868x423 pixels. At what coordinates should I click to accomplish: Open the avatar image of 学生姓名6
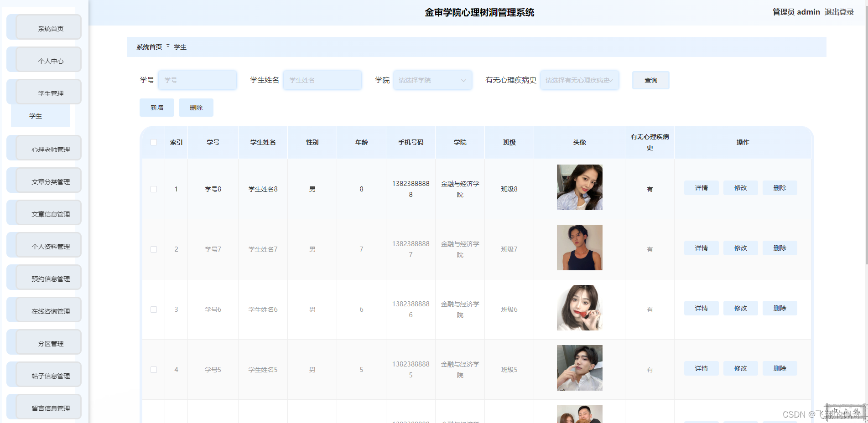(580, 308)
